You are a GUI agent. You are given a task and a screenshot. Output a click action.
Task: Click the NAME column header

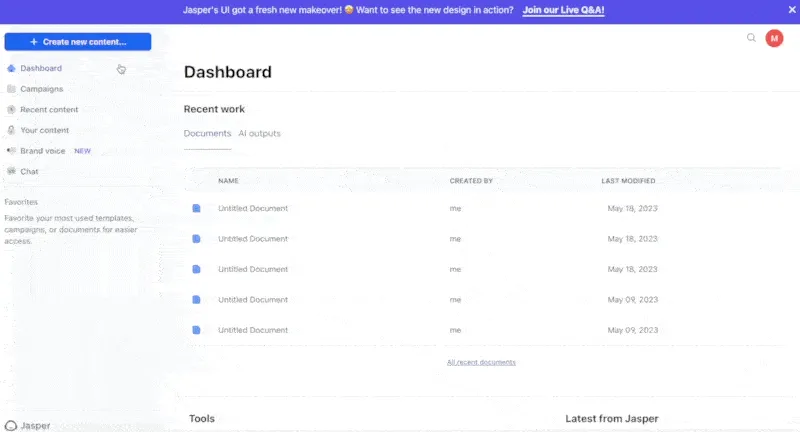click(228, 181)
